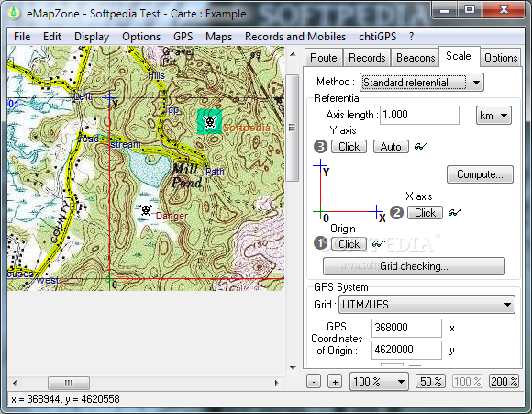Click the green origin cross marker on the map
This screenshot has height=414, width=532.
point(109,279)
